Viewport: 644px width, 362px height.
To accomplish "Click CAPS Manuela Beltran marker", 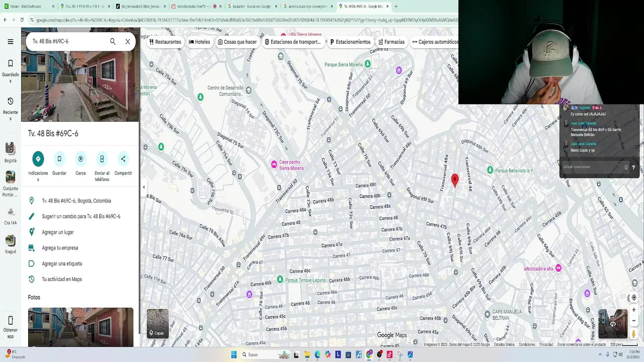I will 487,314.
